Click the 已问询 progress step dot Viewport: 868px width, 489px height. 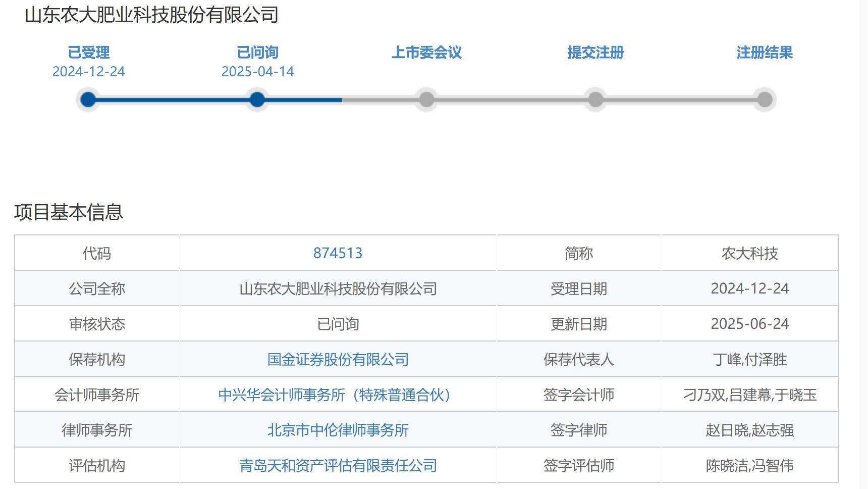(x=257, y=100)
